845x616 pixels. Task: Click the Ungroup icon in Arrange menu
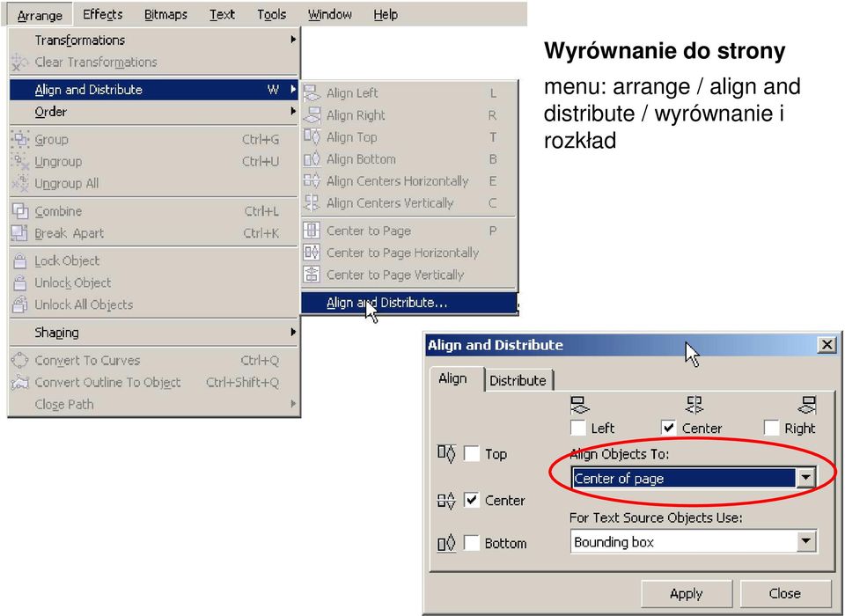click(x=20, y=161)
